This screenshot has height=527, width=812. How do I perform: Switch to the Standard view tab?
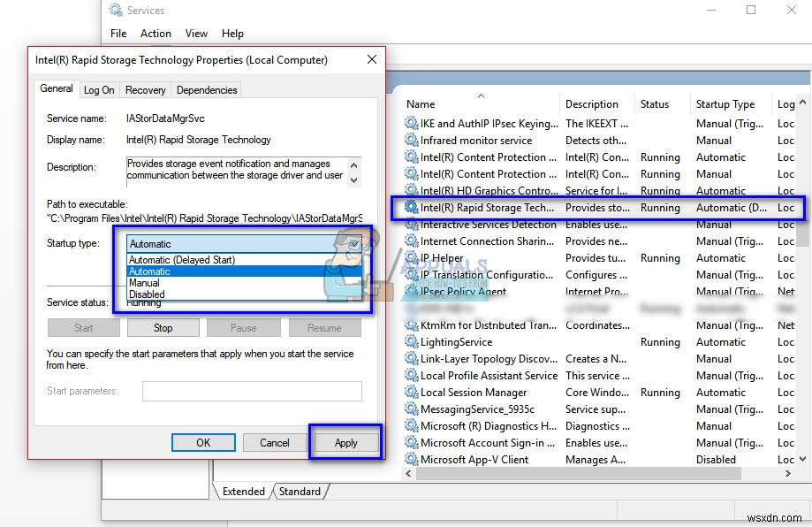pyautogui.click(x=300, y=492)
